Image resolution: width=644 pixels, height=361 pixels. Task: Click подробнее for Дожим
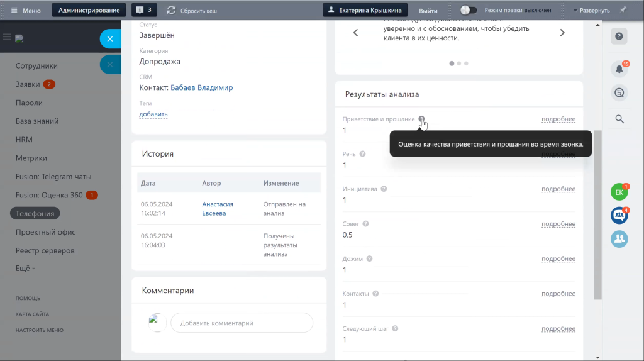(x=558, y=258)
